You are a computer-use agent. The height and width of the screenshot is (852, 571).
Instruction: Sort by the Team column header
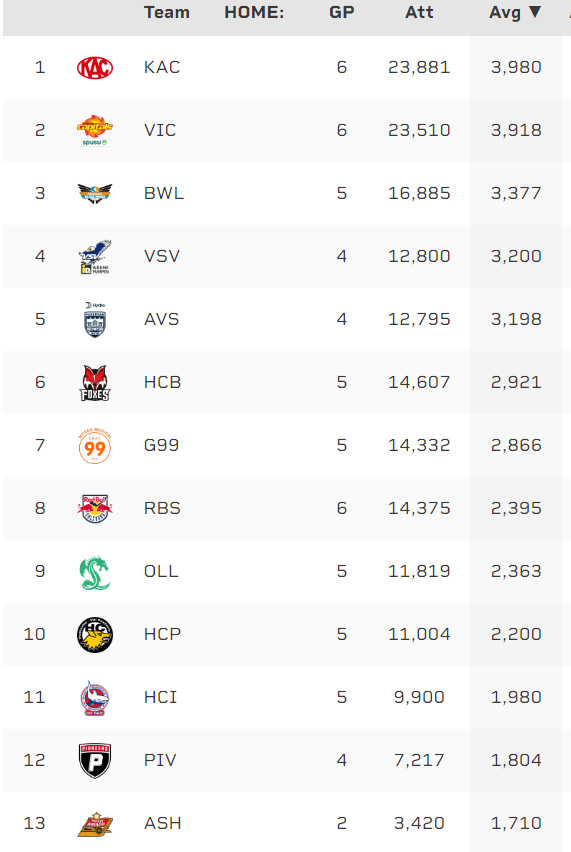pyautogui.click(x=167, y=12)
